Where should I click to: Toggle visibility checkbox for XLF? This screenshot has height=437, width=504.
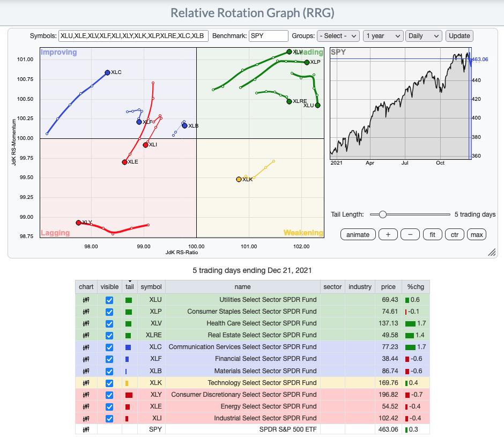pos(109,359)
